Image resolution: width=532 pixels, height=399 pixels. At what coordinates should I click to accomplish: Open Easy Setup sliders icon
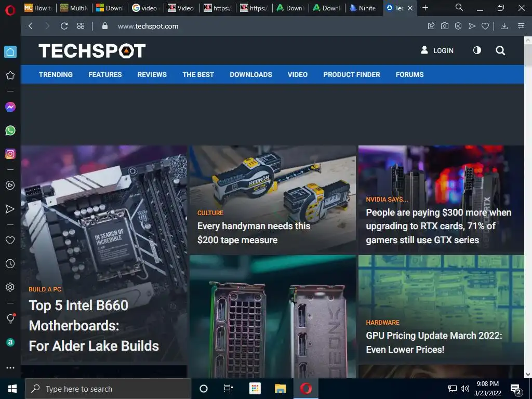point(521,26)
